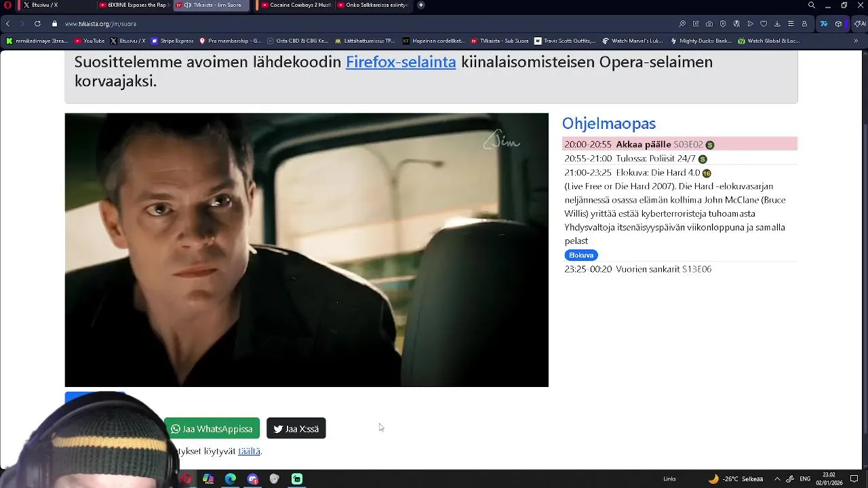Screen dimensions: 868x488
Task: Go back to the previous page
Action: click(8, 24)
